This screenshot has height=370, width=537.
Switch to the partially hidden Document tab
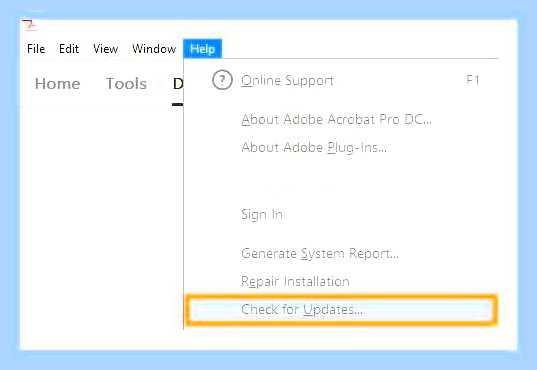tap(178, 84)
